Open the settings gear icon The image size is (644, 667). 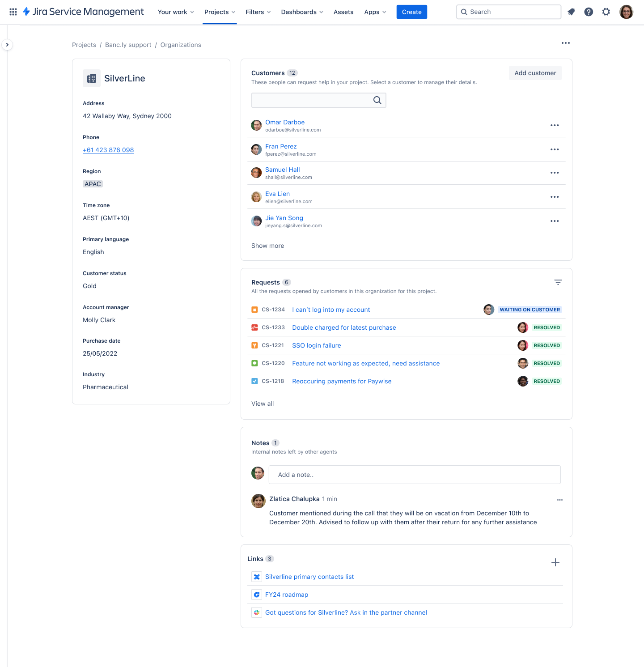click(x=606, y=12)
